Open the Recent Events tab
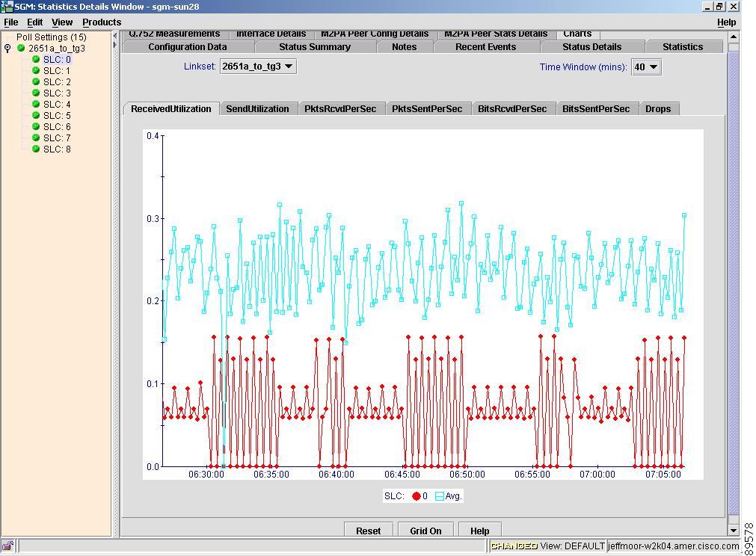The width and height of the screenshot is (756, 556). tap(485, 47)
